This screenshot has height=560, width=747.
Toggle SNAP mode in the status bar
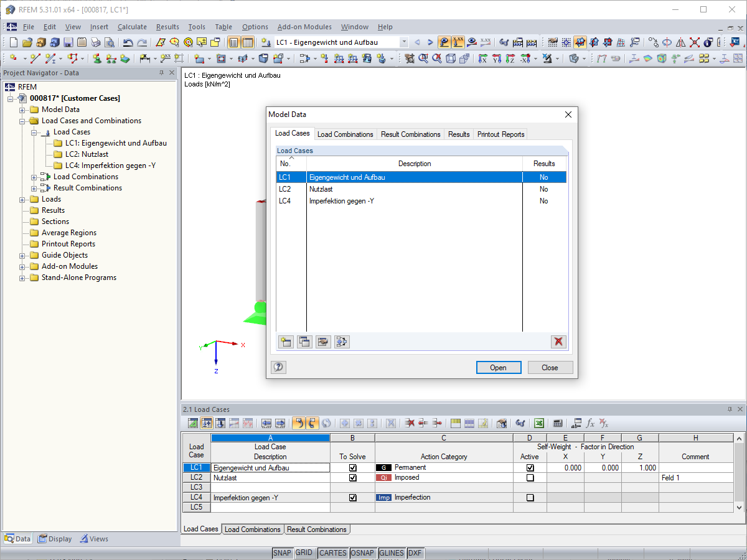(x=282, y=553)
